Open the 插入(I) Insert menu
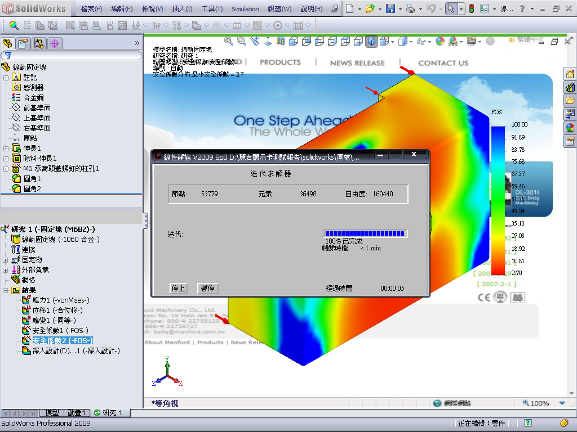577x432 pixels. coord(182,9)
